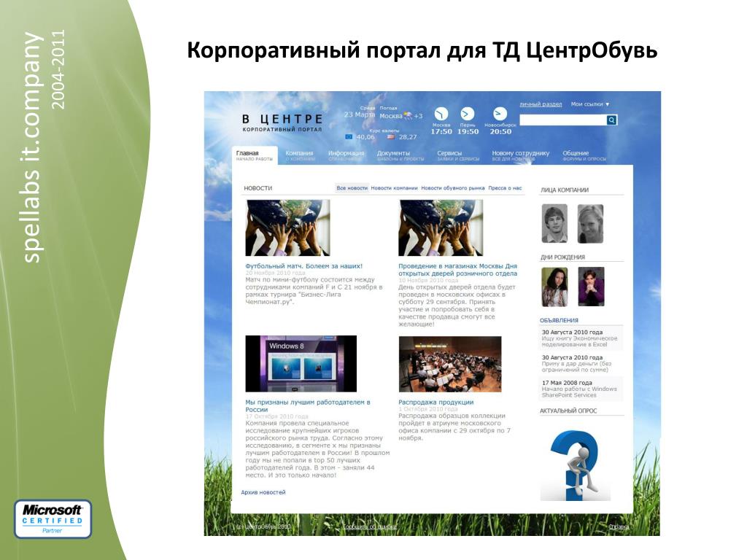
Task: Click the second birthday person photo
Action: click(x=591, y=287)
